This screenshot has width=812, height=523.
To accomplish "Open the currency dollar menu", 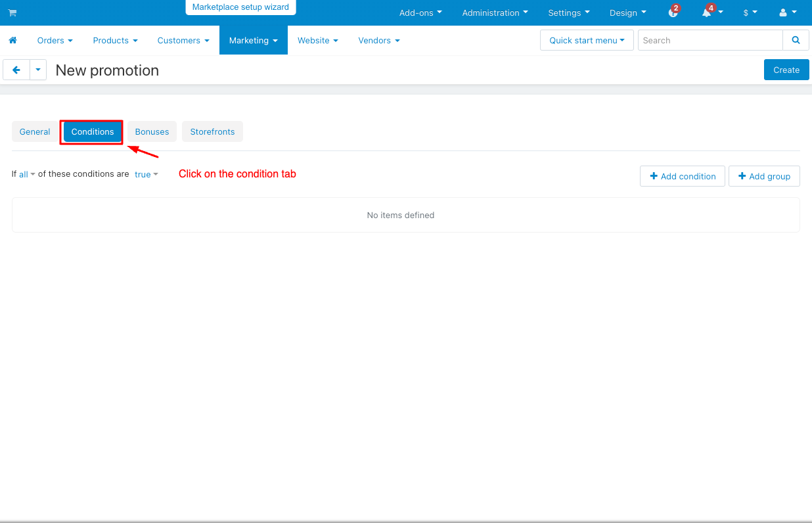I will 750,12.
